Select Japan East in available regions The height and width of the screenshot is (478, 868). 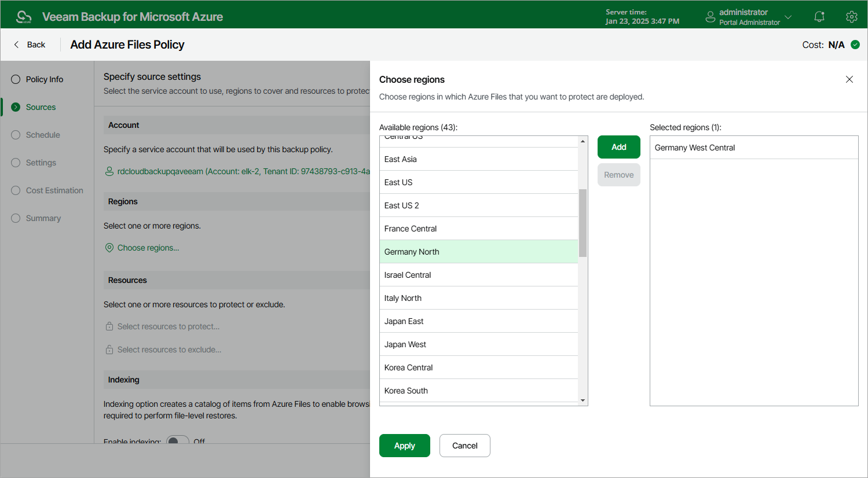(479, 321)
